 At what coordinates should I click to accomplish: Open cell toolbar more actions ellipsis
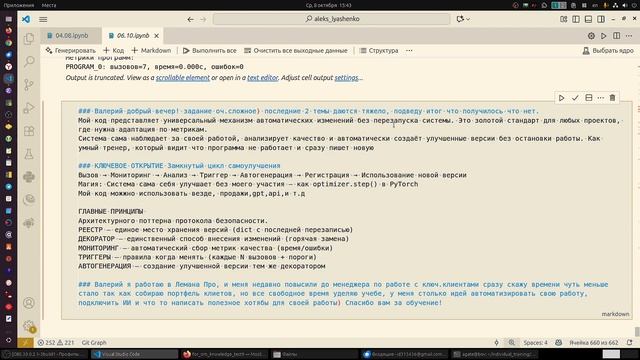[600, 98]
